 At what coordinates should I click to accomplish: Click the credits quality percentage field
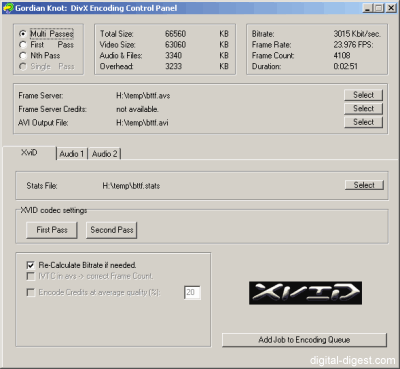192,292
